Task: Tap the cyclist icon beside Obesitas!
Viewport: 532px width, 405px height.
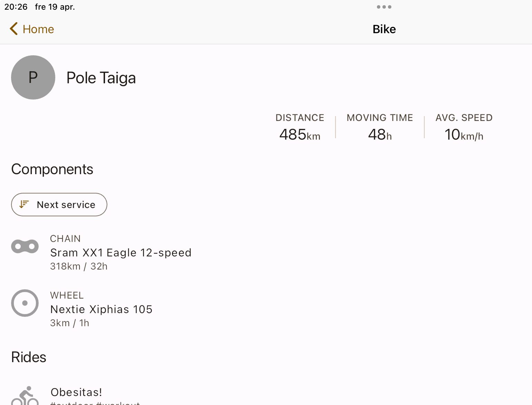Action: 25,395
